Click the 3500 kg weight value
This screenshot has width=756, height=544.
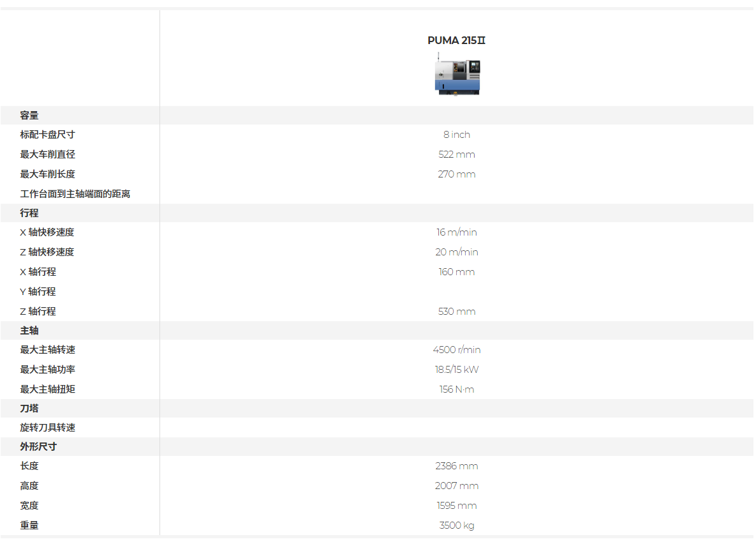click(x=456, y=525)
